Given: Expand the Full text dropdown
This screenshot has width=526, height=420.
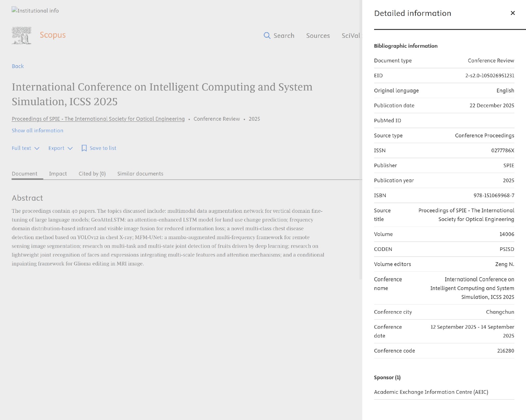Looking at the screenshot, I should pyautogui.click(x=26, y=148).
